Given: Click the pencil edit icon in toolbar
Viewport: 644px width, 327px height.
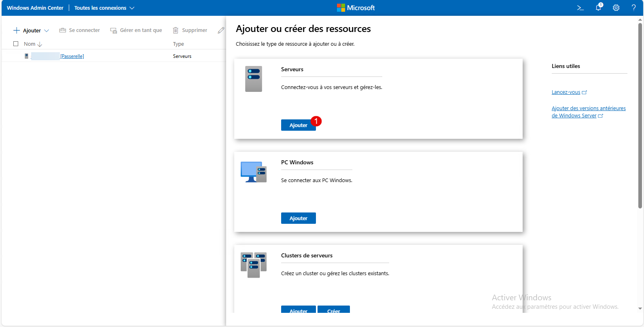Looking at the screenshot, I should 221,30.
